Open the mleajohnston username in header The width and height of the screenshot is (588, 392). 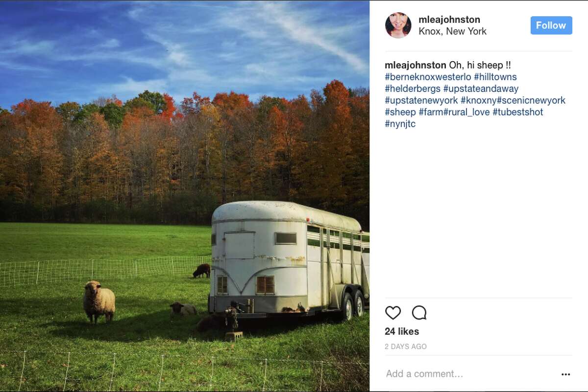449,20
